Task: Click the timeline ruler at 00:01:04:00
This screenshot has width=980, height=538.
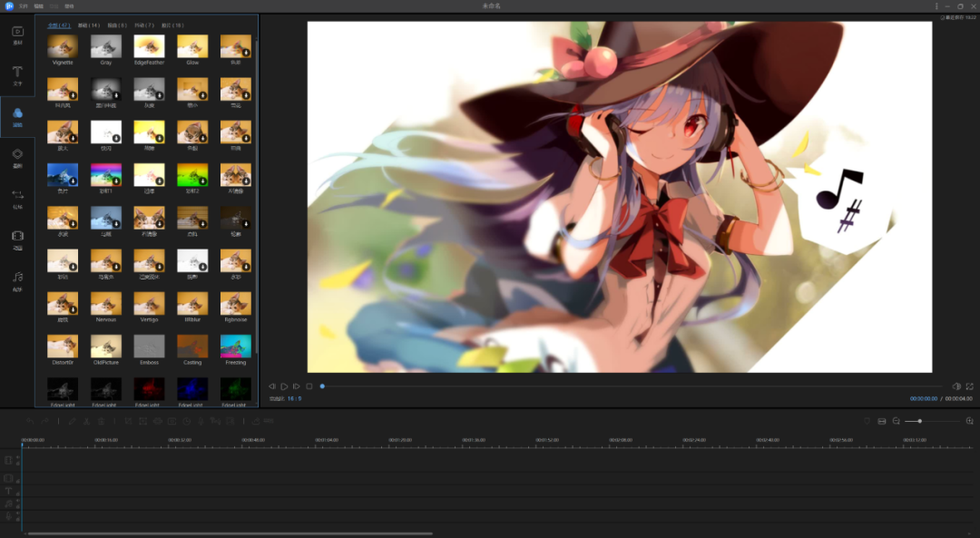Action: (x=327, y=440)
